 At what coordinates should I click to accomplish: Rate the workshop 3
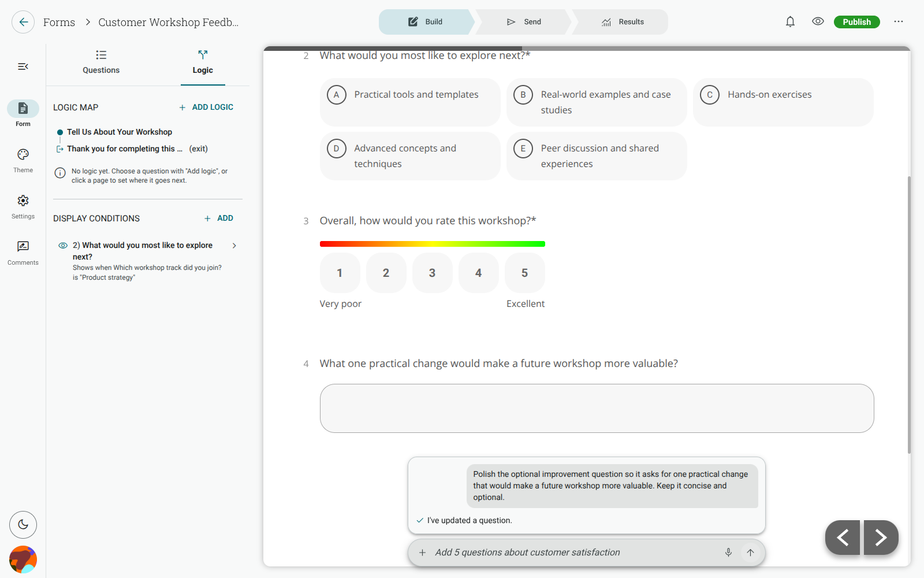(432, 273)
